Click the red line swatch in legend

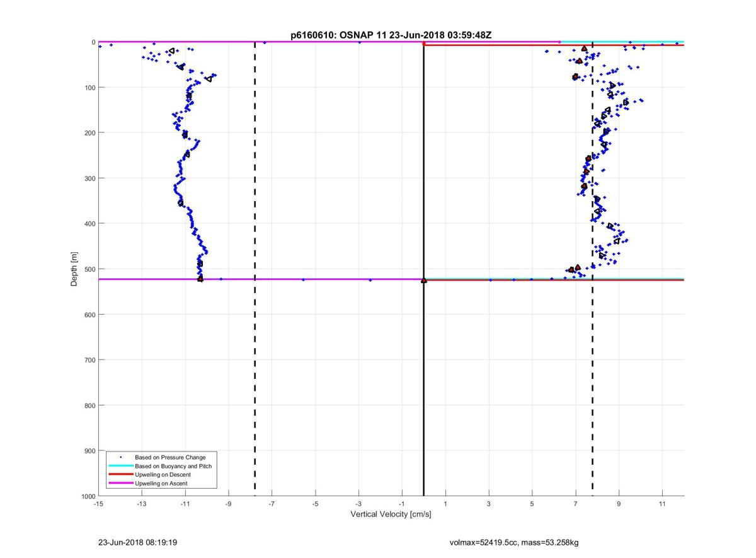[x=120, y=474]
